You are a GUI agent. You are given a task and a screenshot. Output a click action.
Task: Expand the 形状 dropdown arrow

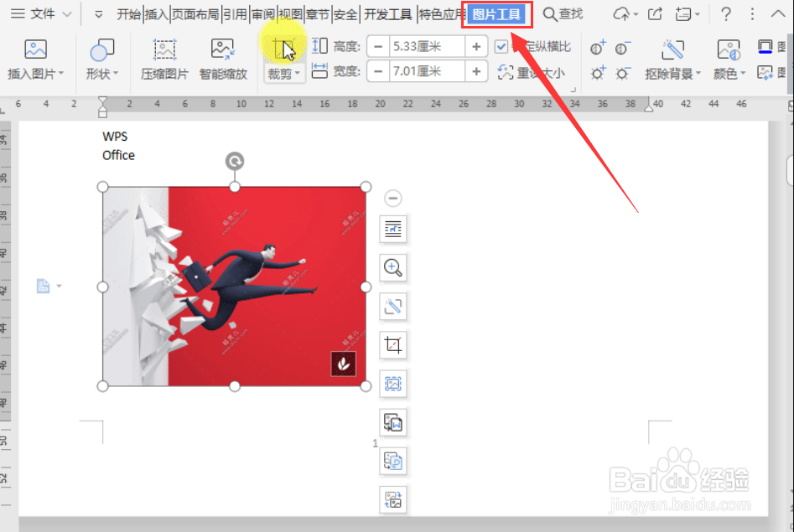[x=116, y=74]
